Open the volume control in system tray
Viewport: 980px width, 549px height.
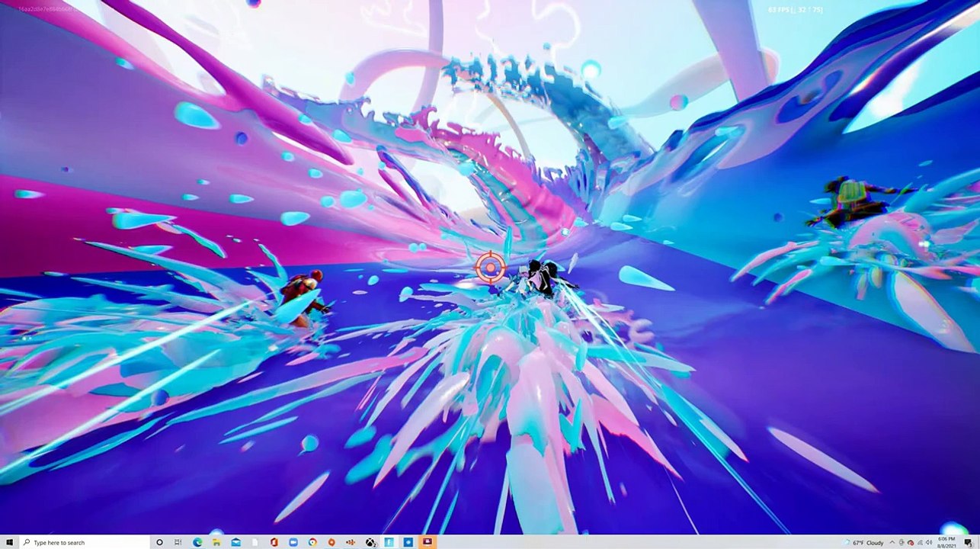pos(929,543)
